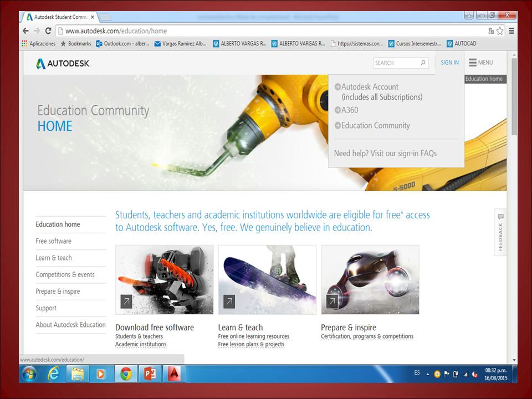Switch to Chrome on the taskbar
532x399 pixels.
point(126,374)
